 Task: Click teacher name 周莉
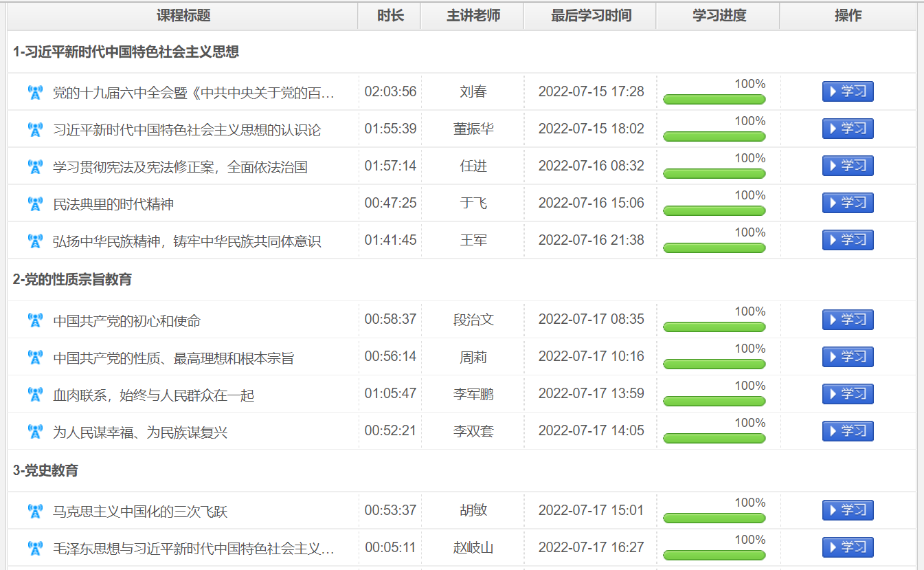[x=473, y=358]
